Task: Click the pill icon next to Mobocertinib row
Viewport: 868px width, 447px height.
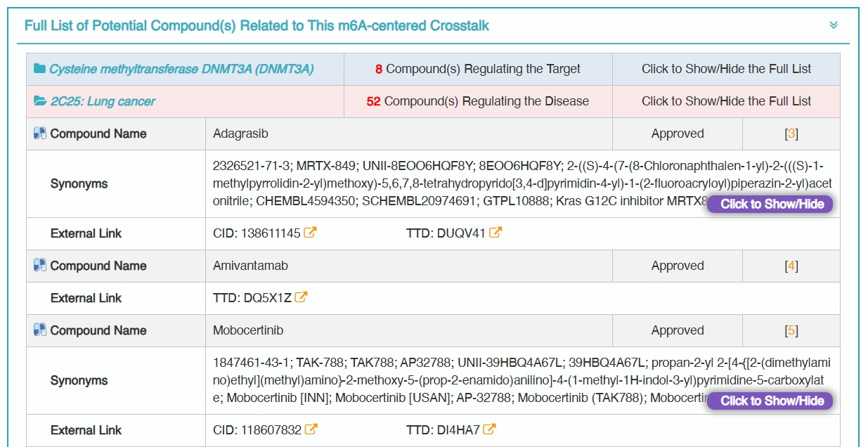Action: [x=40, y=330]
